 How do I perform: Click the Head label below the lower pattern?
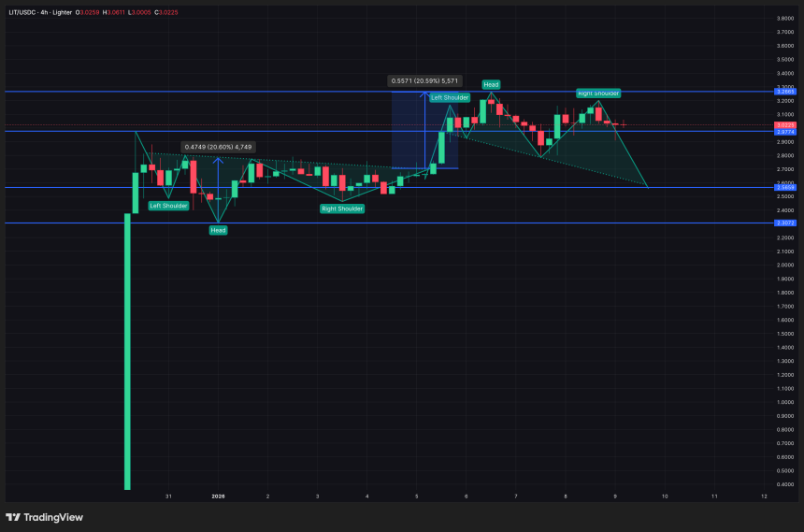tap(218, 229)
